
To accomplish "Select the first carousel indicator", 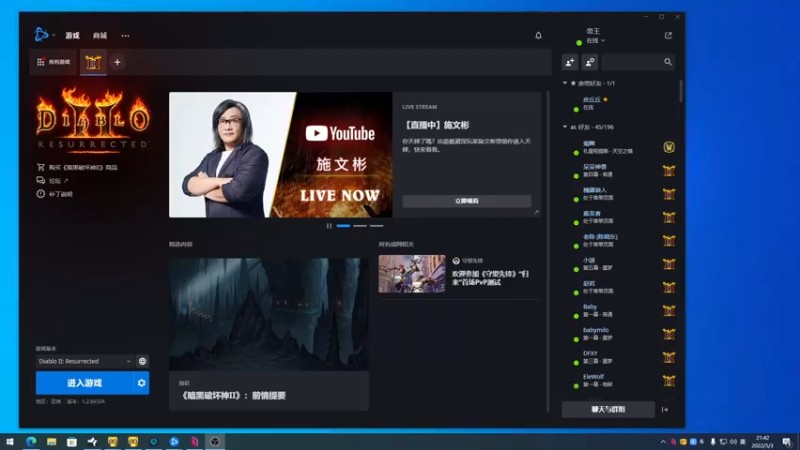I will click(343, 226).
